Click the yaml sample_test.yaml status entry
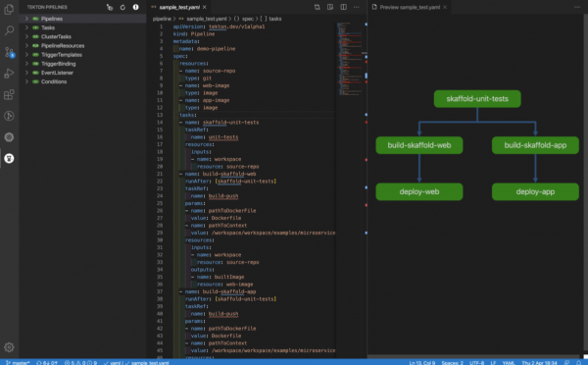 pos(136,363)
